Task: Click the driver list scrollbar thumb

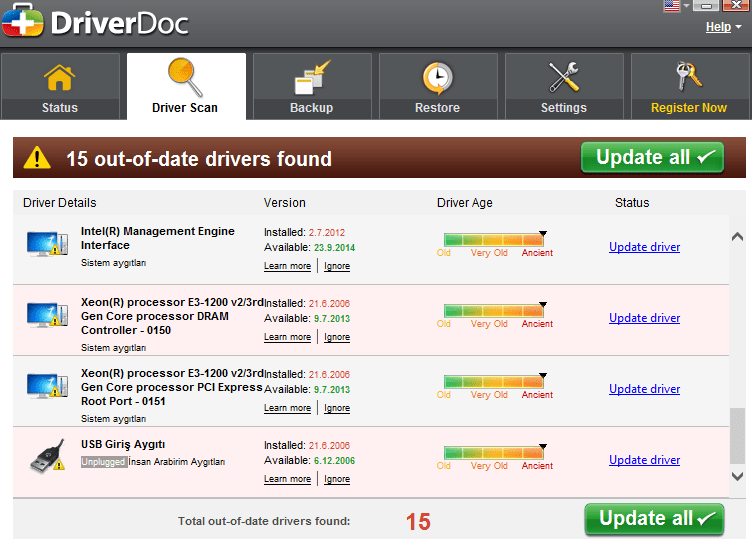Action: click(x=737, y=436)
